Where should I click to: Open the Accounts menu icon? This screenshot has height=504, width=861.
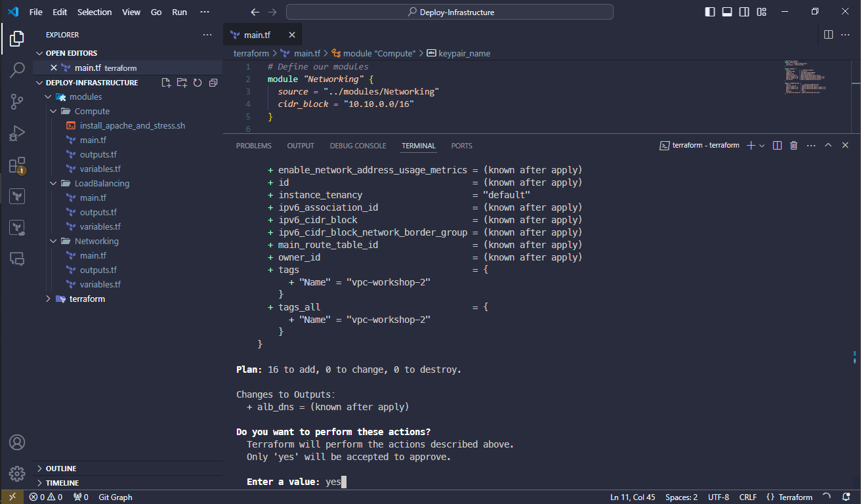tap(17, 442)
